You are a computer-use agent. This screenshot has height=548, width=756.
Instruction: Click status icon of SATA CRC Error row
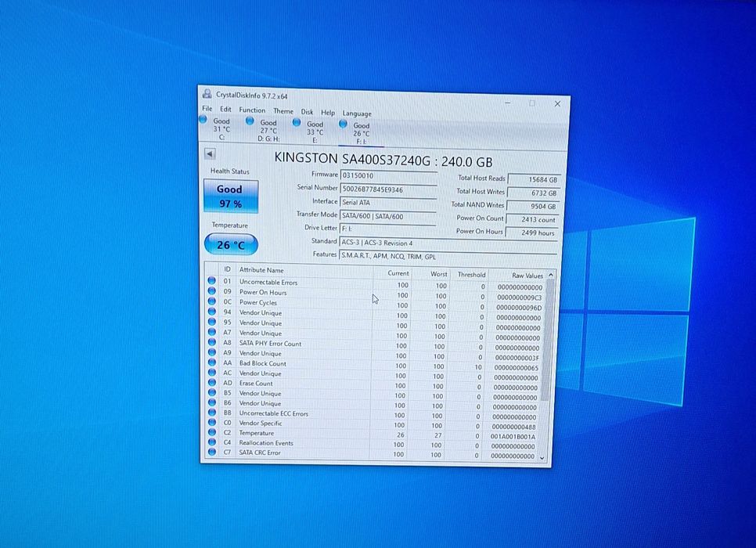[211, 452]
